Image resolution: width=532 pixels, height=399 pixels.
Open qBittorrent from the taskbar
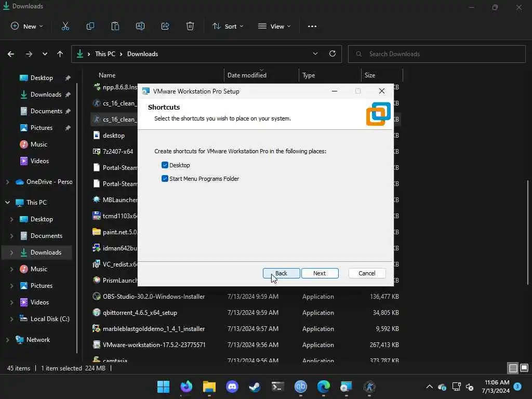(301, 387)
